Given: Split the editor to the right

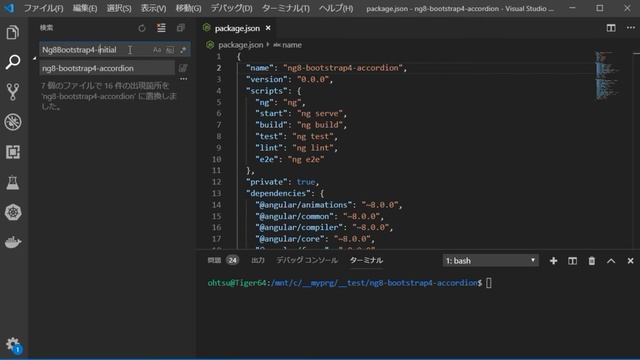Looking at the screenshot, I should pos(611,28).
